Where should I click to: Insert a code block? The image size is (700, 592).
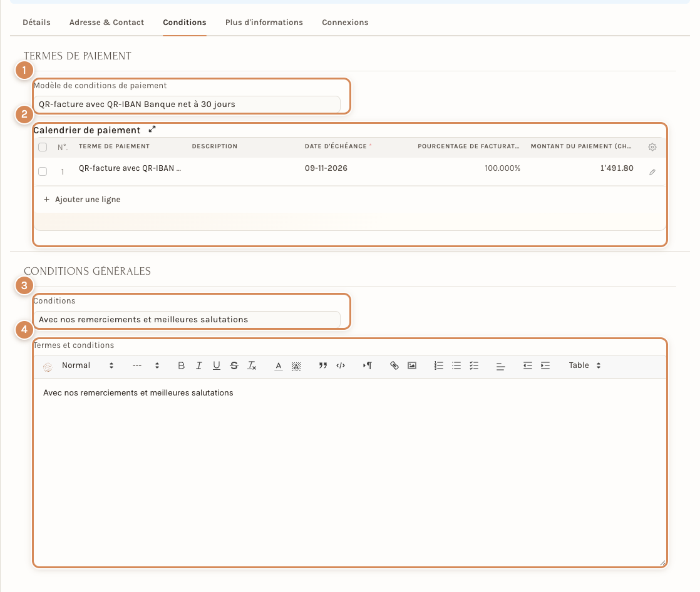pos(341,365)
